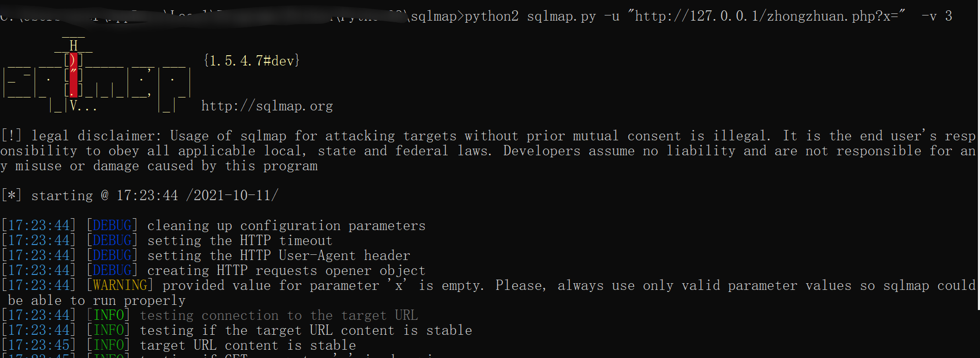
Task: Click the yellow WARNING tag
Action: [x=120, y=285]
